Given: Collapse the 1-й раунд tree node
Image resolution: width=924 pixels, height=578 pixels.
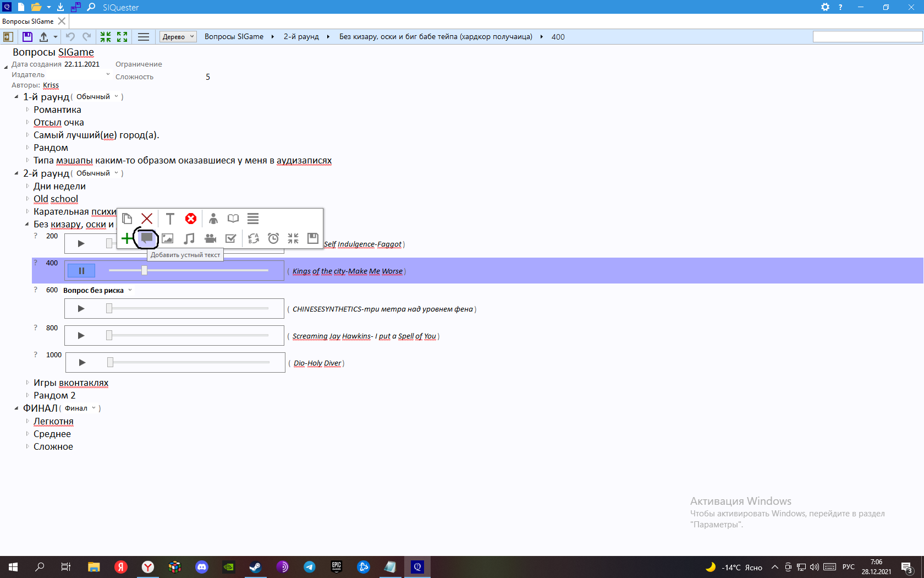Looking at the screenshot, I should pyautogui.click(x=16, y=97).
